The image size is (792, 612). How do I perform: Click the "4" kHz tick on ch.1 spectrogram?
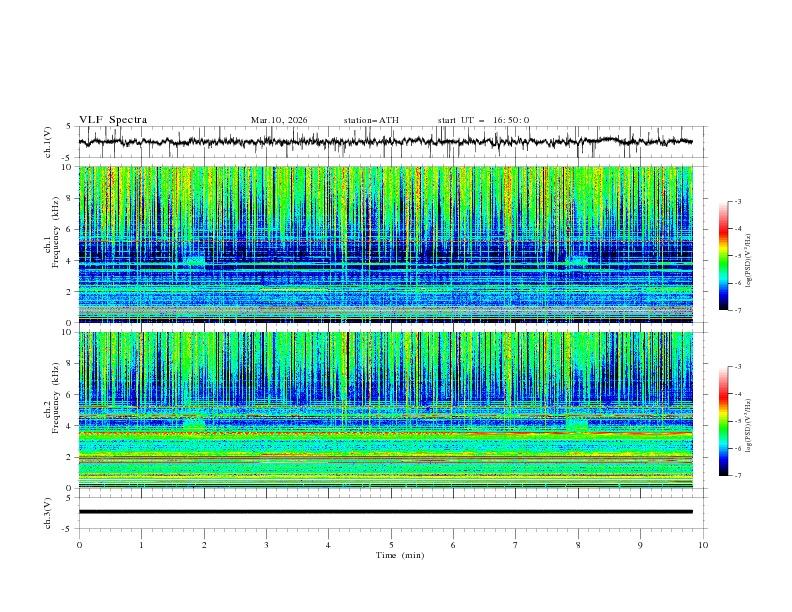(x=70, y=261)
